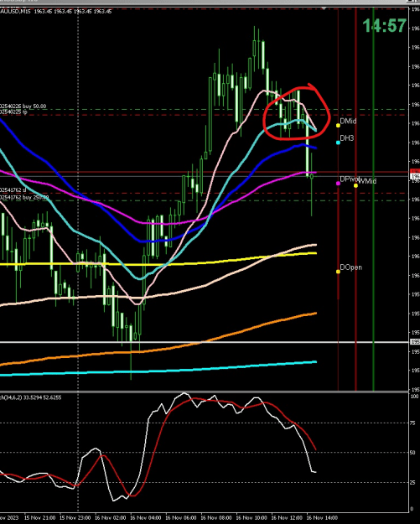Click the green 14:57 candle timer
The image size is (420, 524).
tap(385, 26)
